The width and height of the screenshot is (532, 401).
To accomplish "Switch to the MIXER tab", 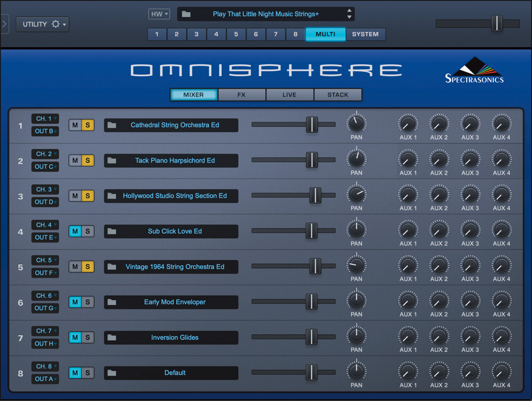I will [x=194, y=95].
